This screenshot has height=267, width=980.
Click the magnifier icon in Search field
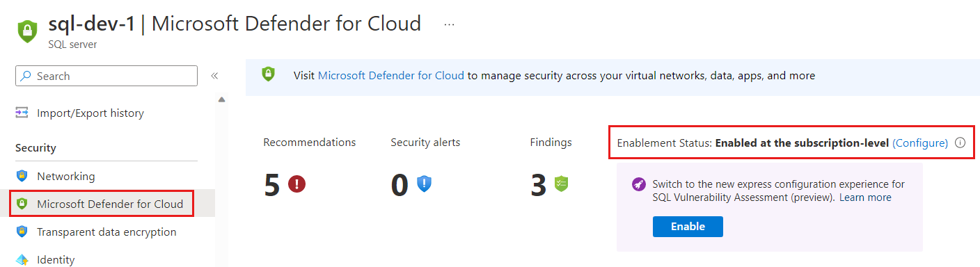pos(26,76)
